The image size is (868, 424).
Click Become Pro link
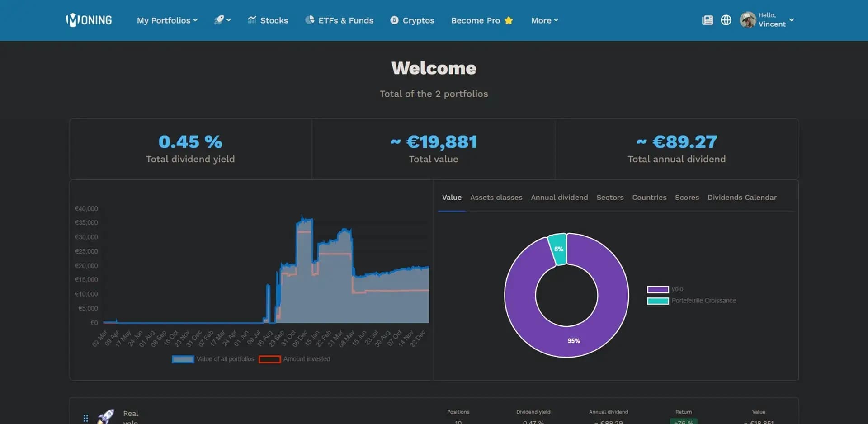tap(482, 20)
